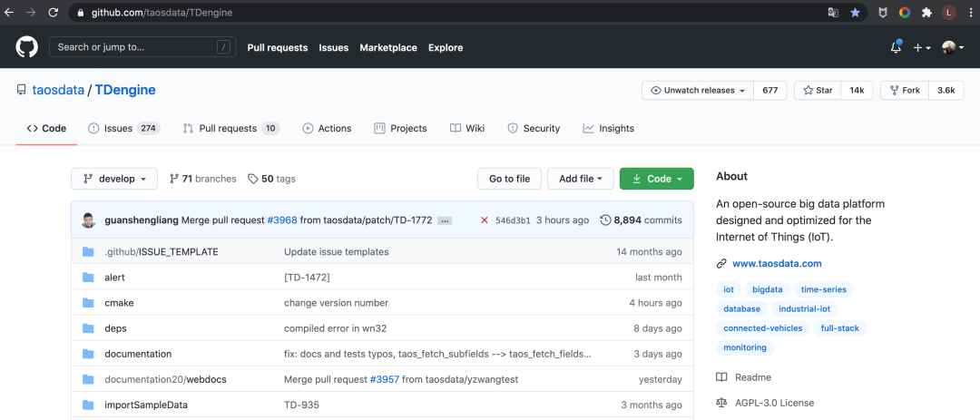Open the alert folder
980x420 pixels.
[x=114, y=277]
